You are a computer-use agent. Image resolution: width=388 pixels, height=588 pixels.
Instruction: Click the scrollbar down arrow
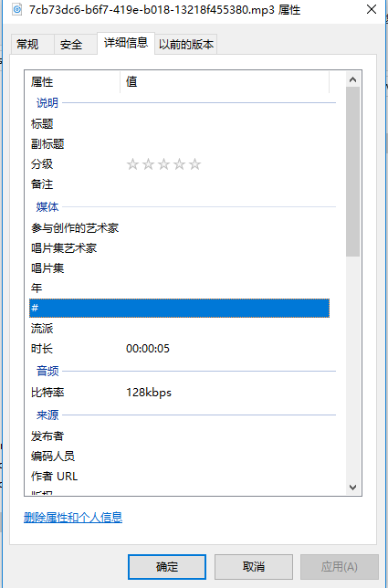point(352,488)
